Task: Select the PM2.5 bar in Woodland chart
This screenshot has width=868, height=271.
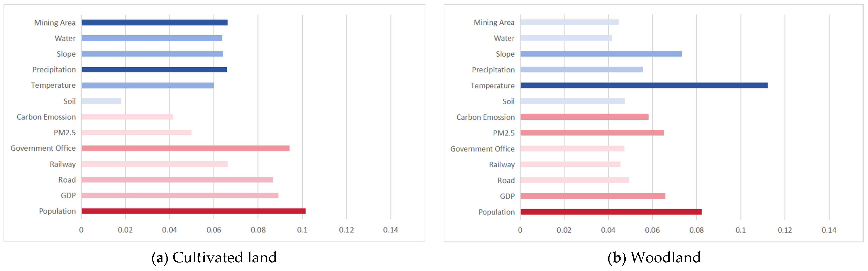Action: [592, 133]
